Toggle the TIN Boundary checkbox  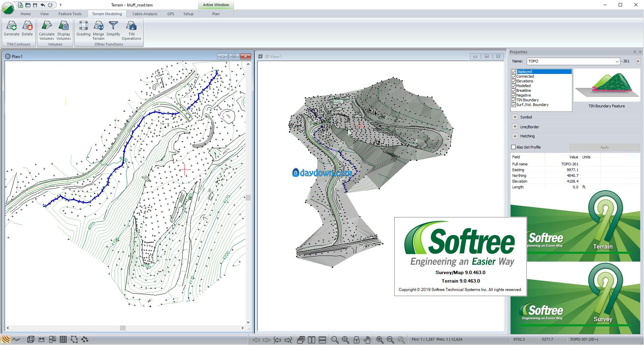click(x=514, y=100)
